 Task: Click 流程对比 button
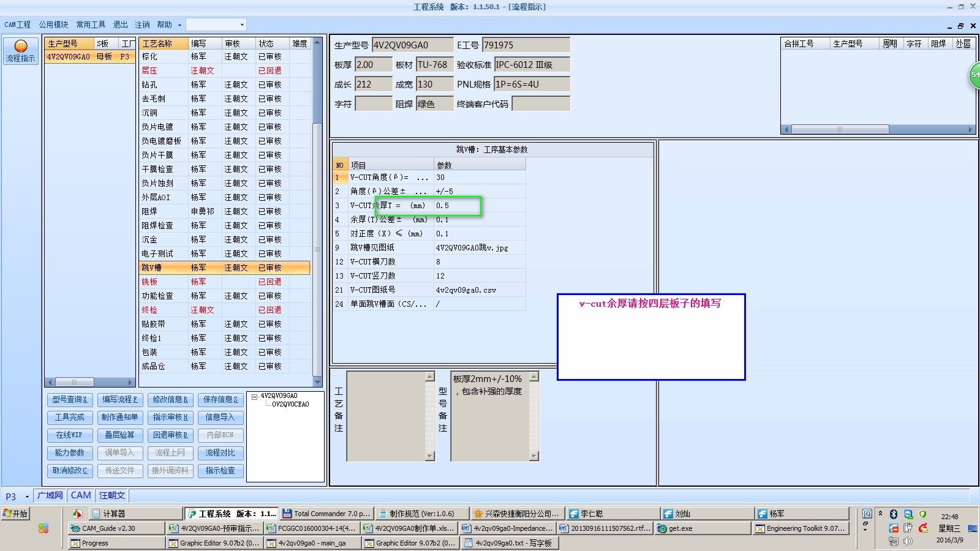click(221, 453)
